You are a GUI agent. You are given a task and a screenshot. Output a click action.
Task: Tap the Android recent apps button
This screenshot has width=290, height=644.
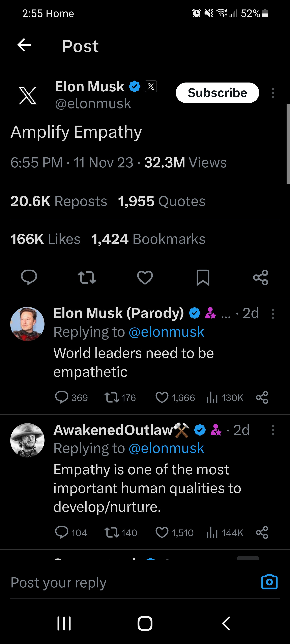pos(64,623)
